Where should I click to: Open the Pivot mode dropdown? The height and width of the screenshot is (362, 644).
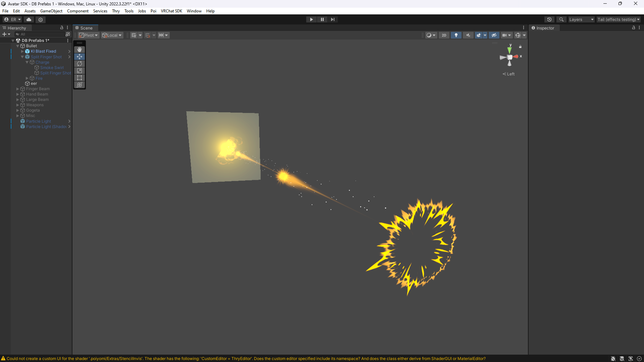pyautogui.click(x=89, y=35)
